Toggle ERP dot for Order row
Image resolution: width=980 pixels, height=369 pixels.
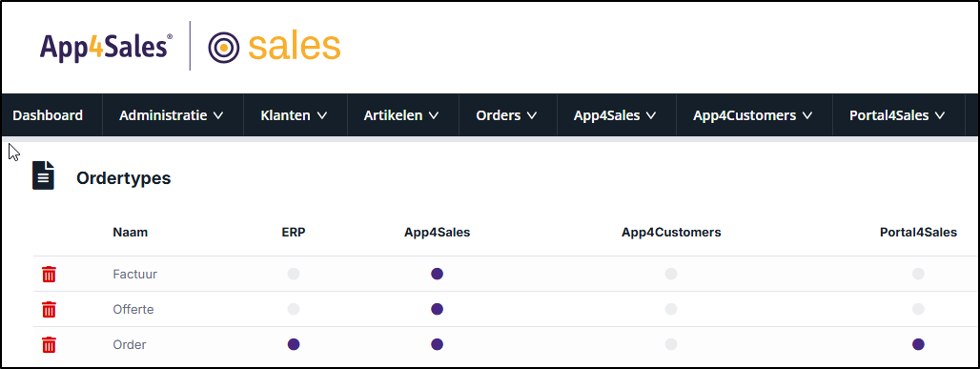point(294,344)
